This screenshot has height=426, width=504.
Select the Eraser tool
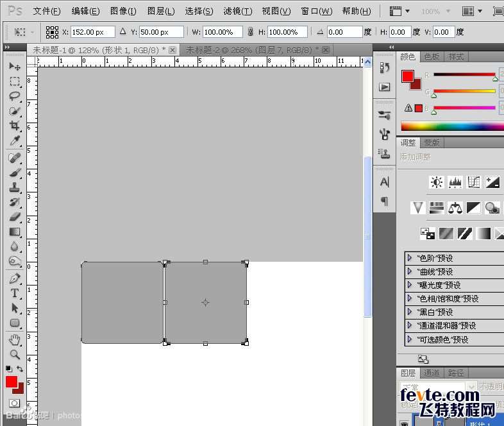pyautogui.click(x=15, y=217)
